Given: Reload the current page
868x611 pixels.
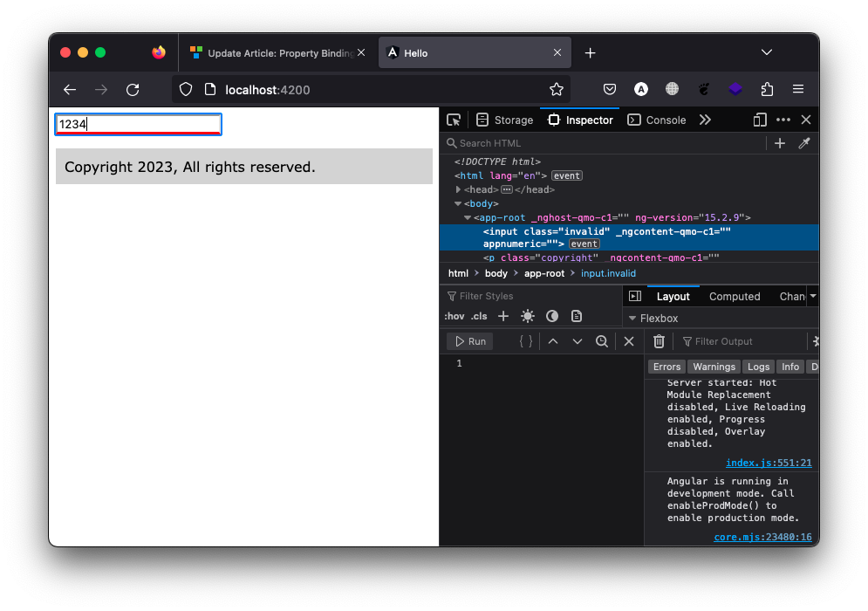Looking at the screenshot, I should pyautogui.click(x=133, y=89).
